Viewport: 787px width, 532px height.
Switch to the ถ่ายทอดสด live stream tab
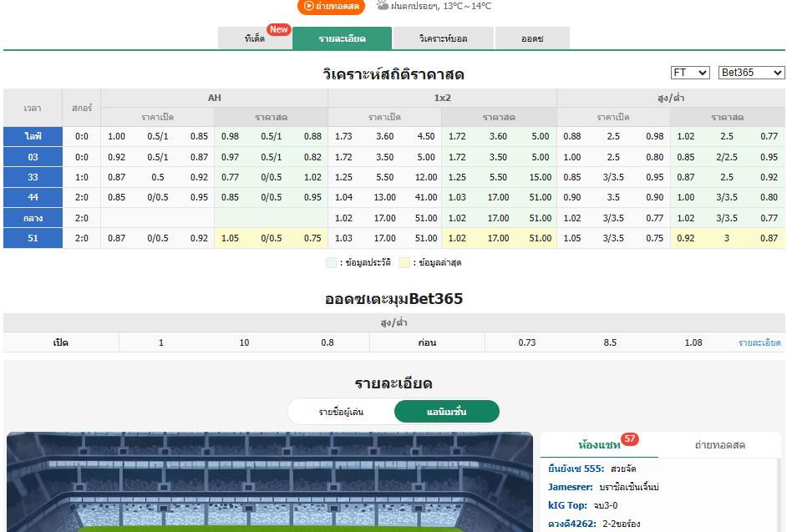click(x=720, y=444)
